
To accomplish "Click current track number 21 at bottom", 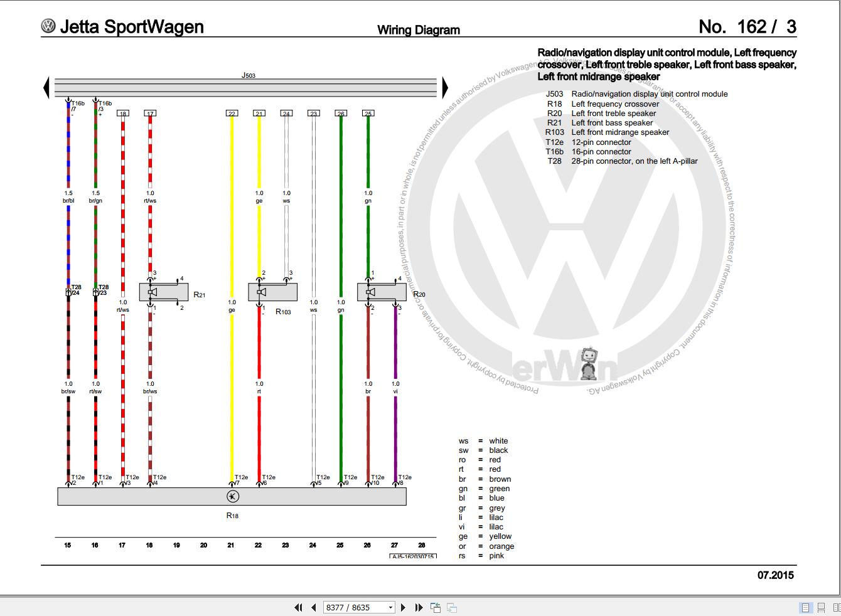I will [231, 545].
